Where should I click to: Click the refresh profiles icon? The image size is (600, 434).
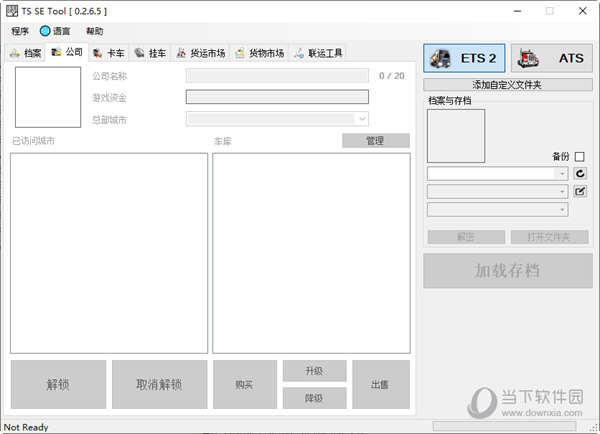pos(580,174)
